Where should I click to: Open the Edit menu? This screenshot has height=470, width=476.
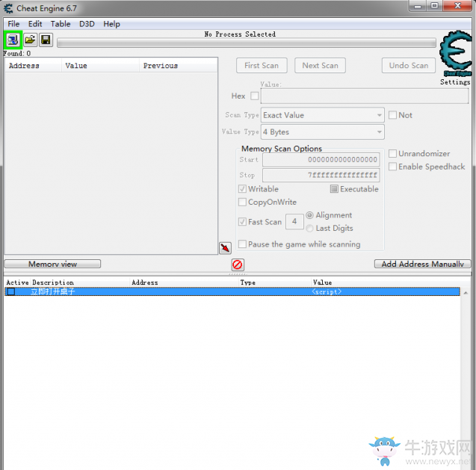[35, 24]
